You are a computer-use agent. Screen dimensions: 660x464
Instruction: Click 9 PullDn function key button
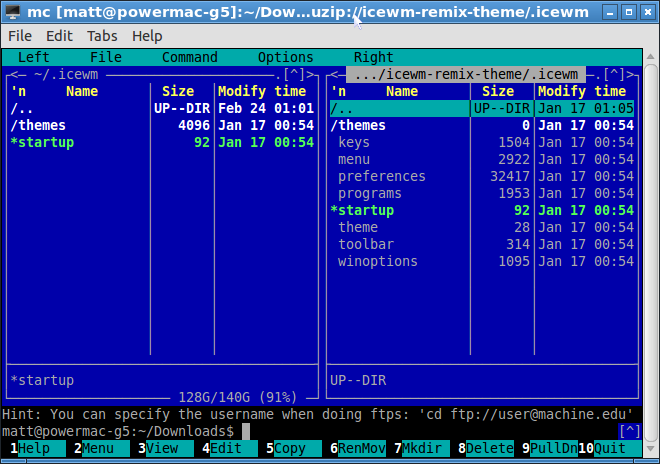pyautogui.click(x=549, y=448)
